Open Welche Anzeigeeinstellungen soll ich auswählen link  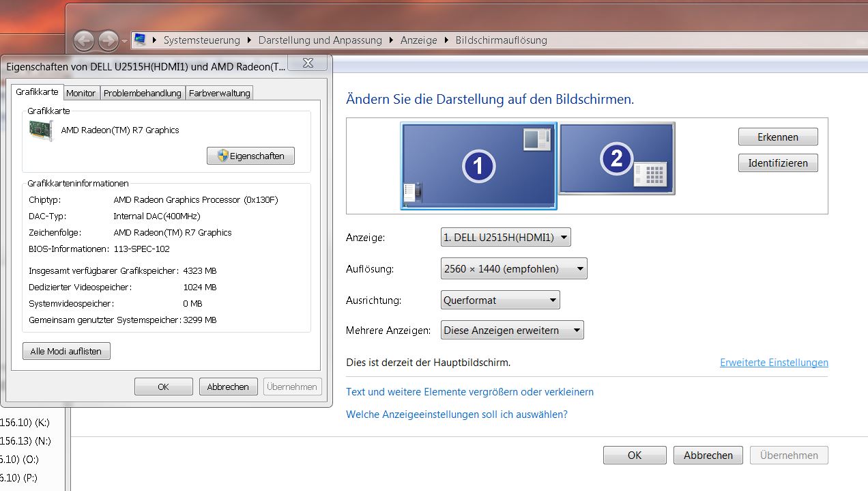coord(457,414)
